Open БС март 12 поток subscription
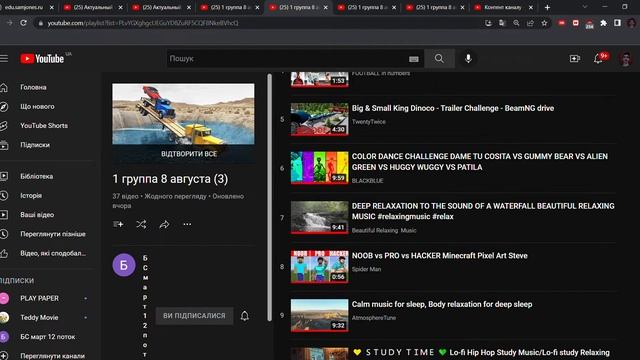This screenshot has width=640, height=360. click(48, 337)
